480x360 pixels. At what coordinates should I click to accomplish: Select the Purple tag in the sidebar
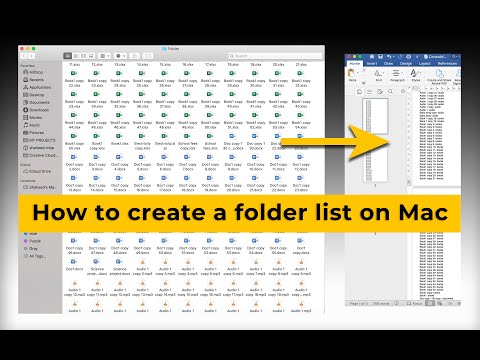(32, 241)
